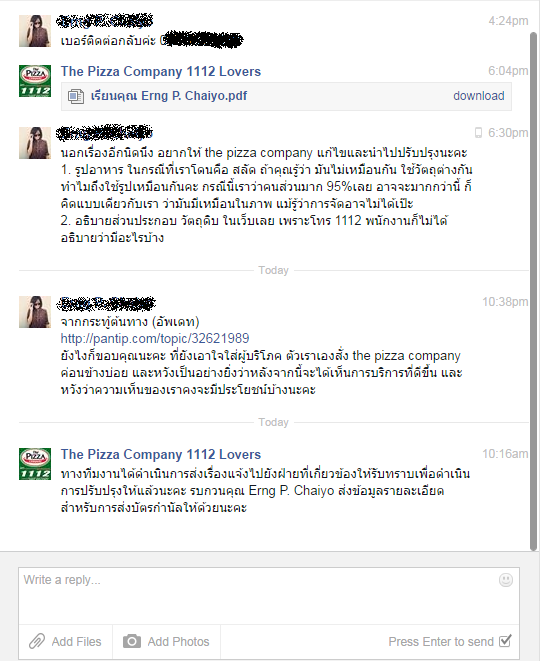The width and height of the screenshot is (540, 661).
Task: Click the PDF document file icon
Action: [76, 96]
